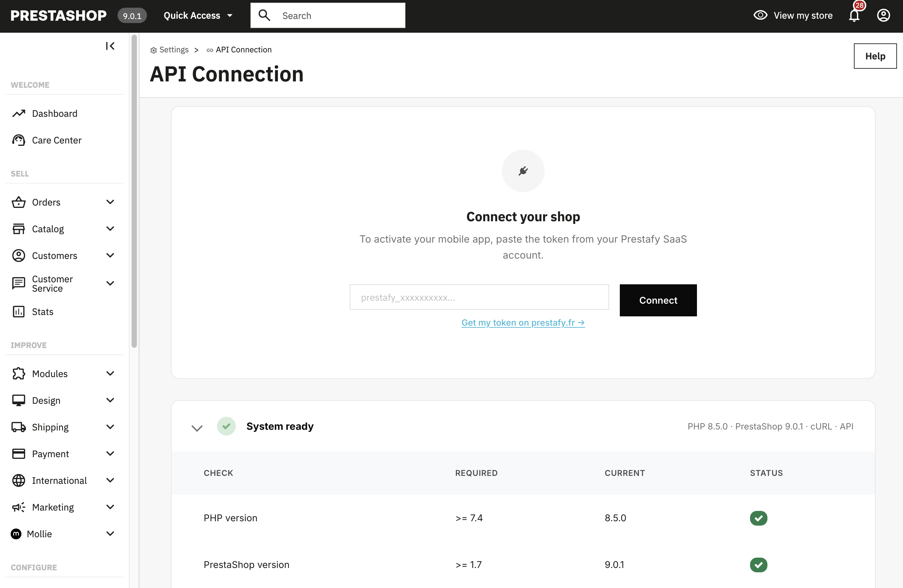Click the 8.5.0 current PHP value
The height and width of the screenshot is (588, 903).
[x=615, y=518]
